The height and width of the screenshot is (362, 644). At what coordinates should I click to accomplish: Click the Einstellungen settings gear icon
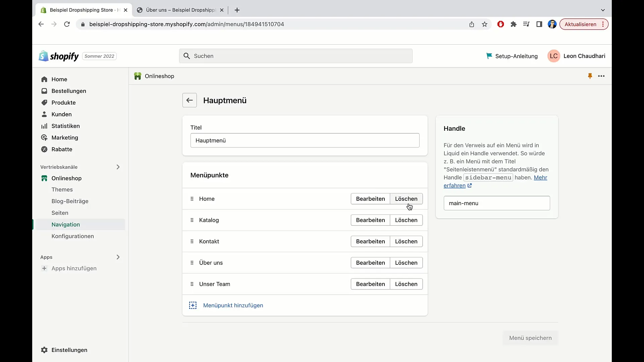point(44,350)
